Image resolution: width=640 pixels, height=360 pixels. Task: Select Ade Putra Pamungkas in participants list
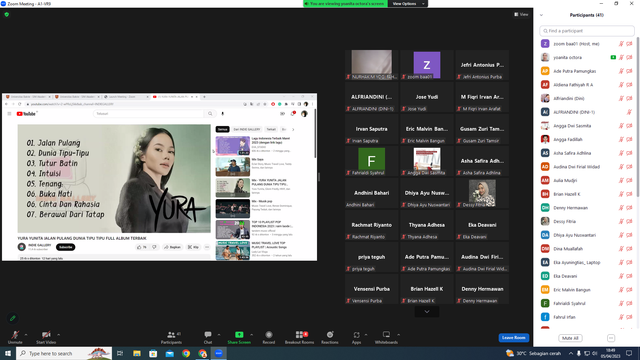pos(575,71)
